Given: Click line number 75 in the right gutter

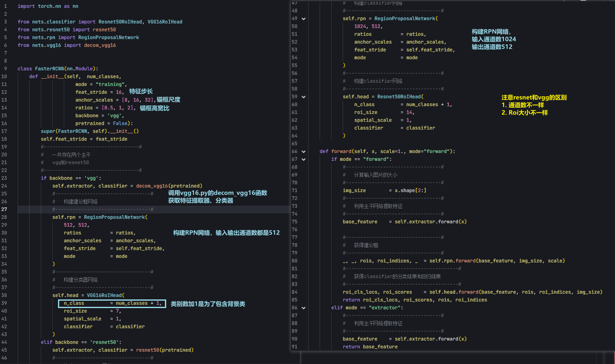Looking at the screenshot, I should click(295, 222).
